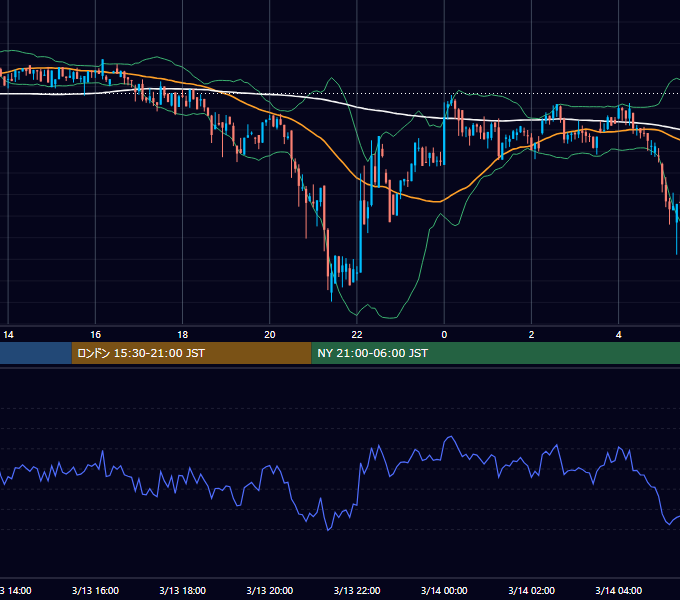
Task: Click the NY 21:00-06:00 JST session bar
Action: click(x=496, y=353)
